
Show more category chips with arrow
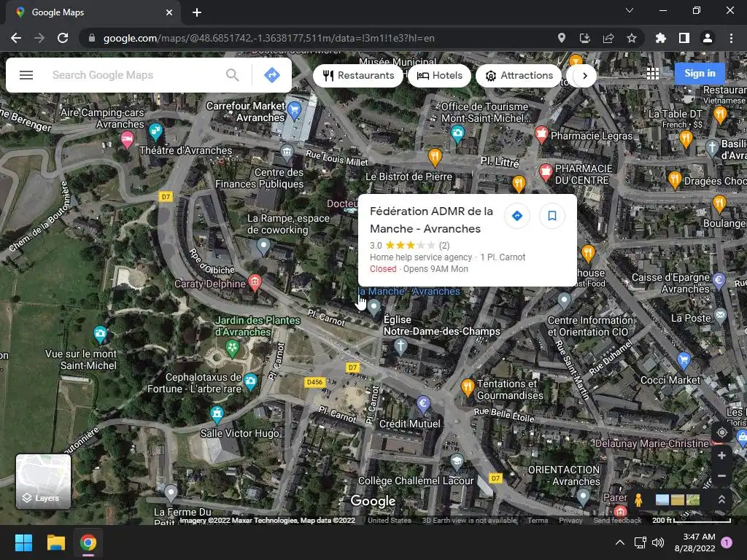(x=584, y=76)
